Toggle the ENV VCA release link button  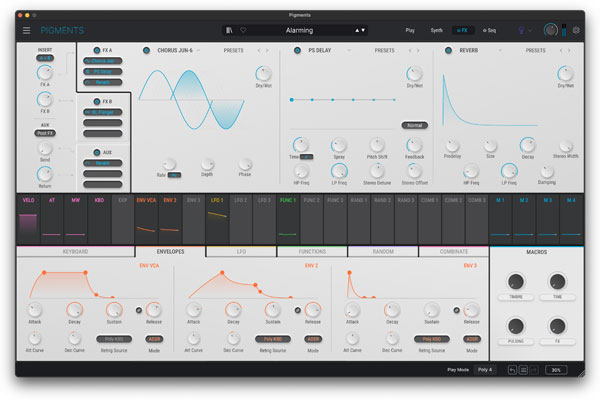(139, 310)
